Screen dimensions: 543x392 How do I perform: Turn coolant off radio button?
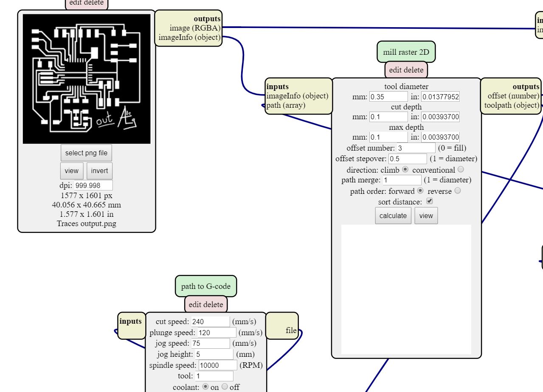[x=225, y=386]
